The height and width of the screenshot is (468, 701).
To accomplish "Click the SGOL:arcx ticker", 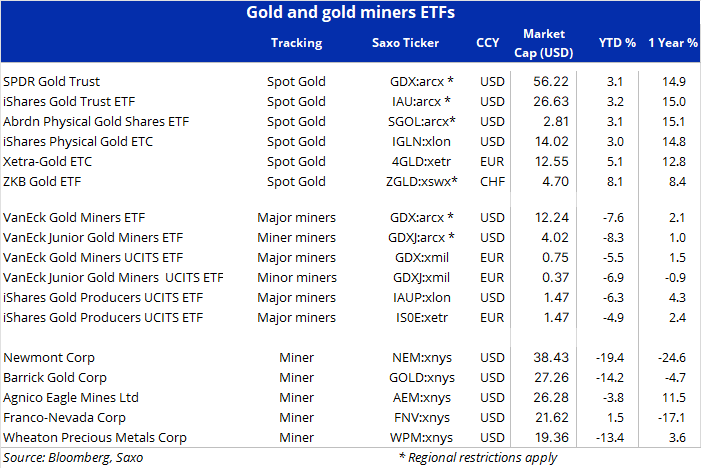I will click(x=422, y=122).
